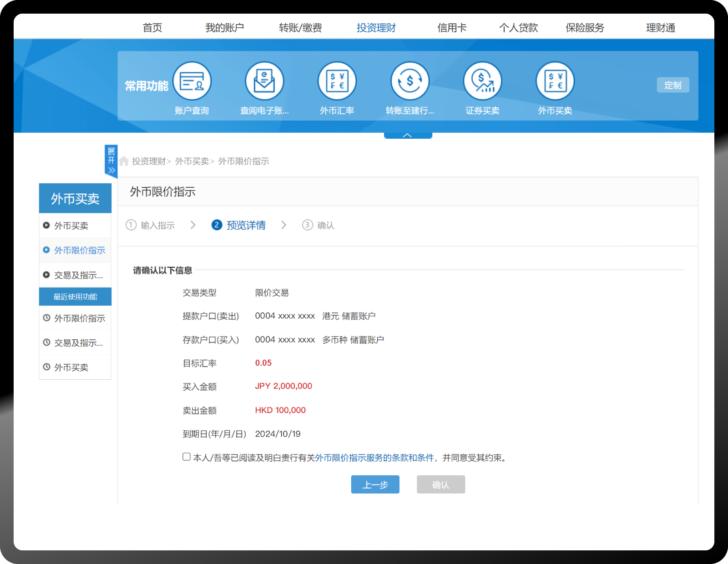Click 外币限价指示 in breadcrumb
The image size is (728, 564).
click(x=243, y=161)
